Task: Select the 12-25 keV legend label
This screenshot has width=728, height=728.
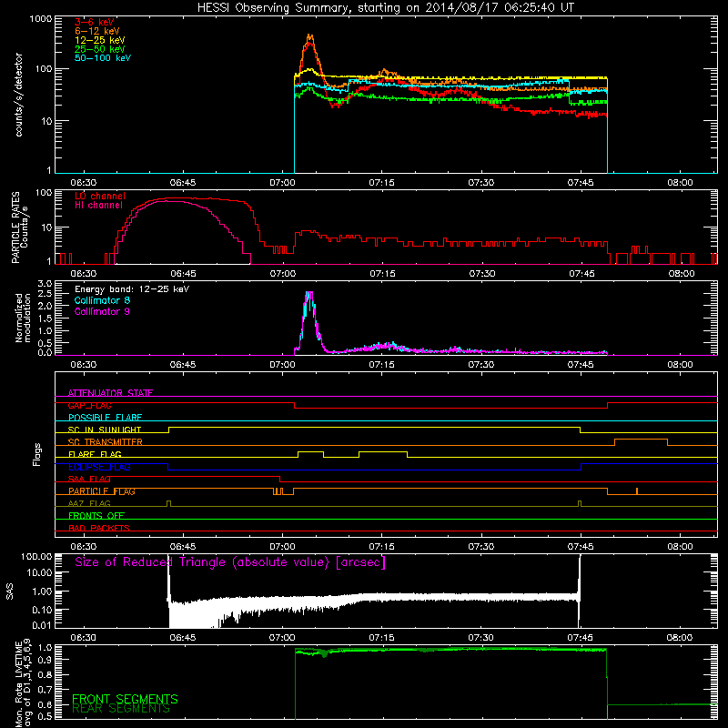Action: tap(99, 40)
